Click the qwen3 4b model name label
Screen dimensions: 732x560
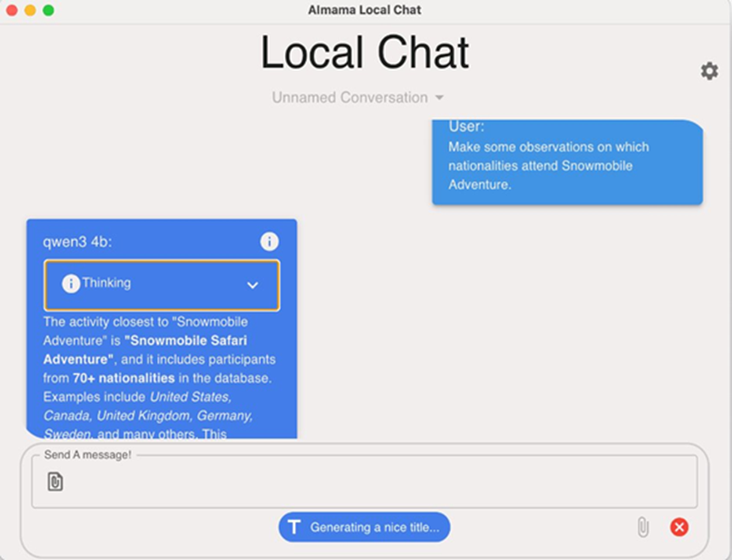pos(75,242)
